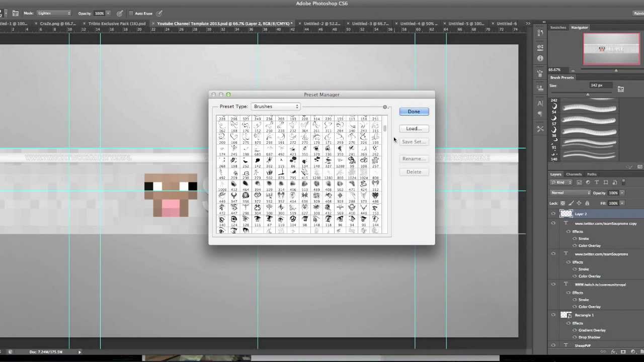Toggle lock position icon
Screen dimensions: 644x362
(x=579, y=203)
